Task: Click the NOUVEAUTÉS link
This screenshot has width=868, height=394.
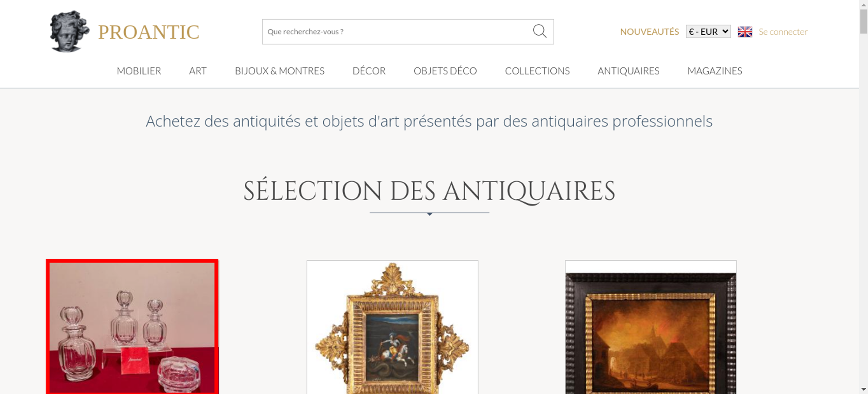Action: pos(649,32)
